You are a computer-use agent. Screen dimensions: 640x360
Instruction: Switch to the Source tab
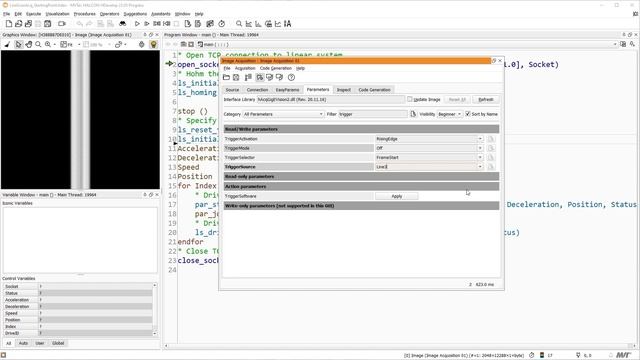pyautogui.click(x=232, y=90)
